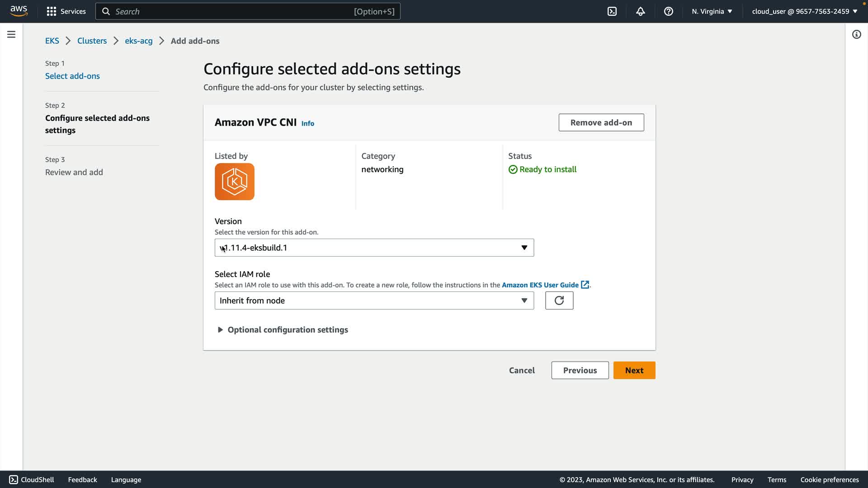Open the notifications bell

[640, 11]
